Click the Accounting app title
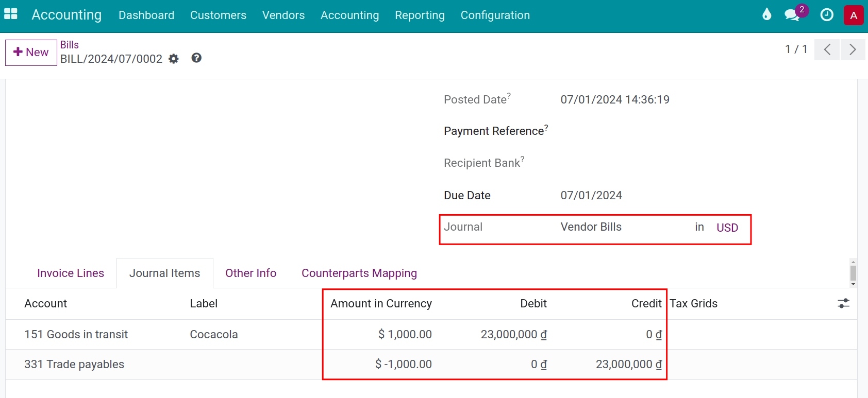The width and height of the screenshot is (868, 398). tap(66, 15)
